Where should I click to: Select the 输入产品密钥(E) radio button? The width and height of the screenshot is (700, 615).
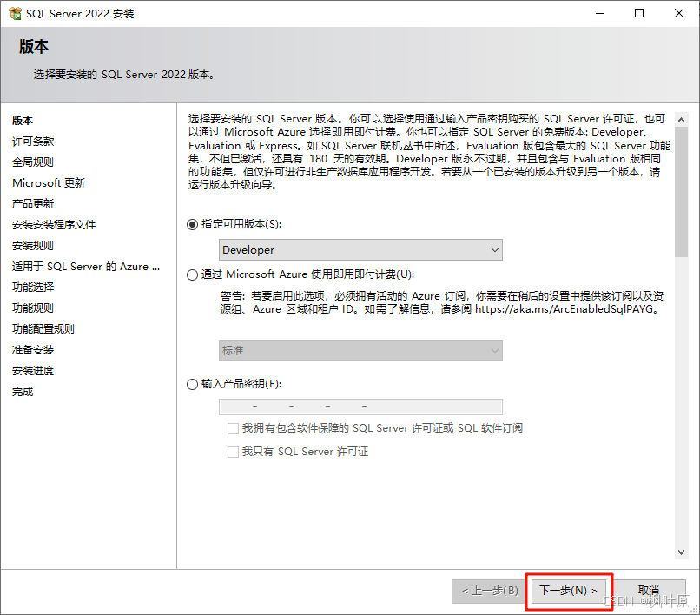[x=192, y=384]
